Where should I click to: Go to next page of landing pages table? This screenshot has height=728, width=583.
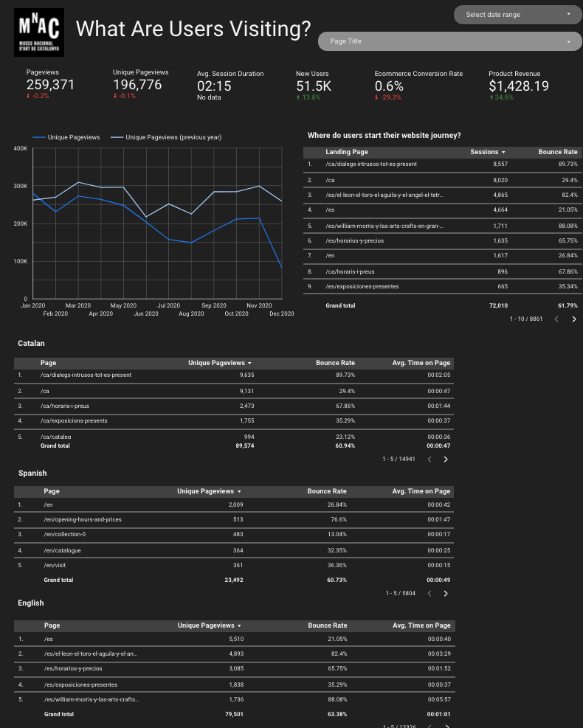pyautogui.click(x=574, y=319)
